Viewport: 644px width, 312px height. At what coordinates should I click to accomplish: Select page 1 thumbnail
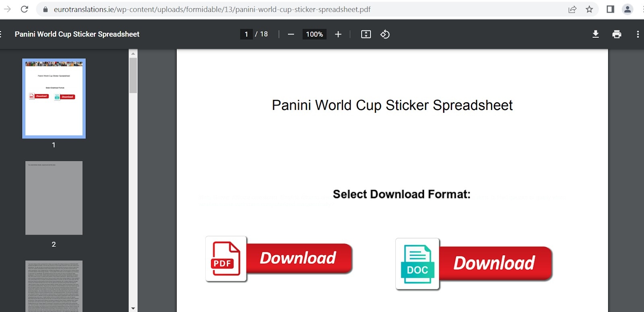pyautogui.click(x=54, y=99)
